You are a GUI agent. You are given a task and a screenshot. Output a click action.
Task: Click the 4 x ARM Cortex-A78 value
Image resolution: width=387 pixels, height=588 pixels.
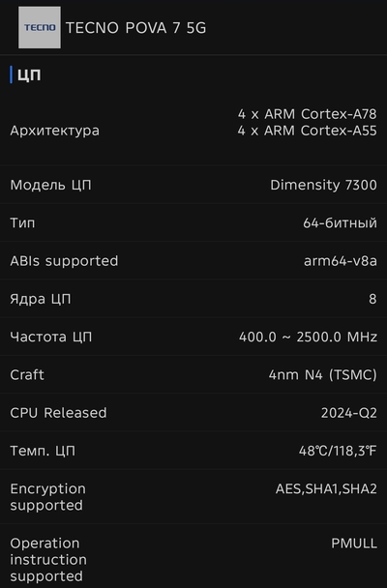(x=307, y=113)
